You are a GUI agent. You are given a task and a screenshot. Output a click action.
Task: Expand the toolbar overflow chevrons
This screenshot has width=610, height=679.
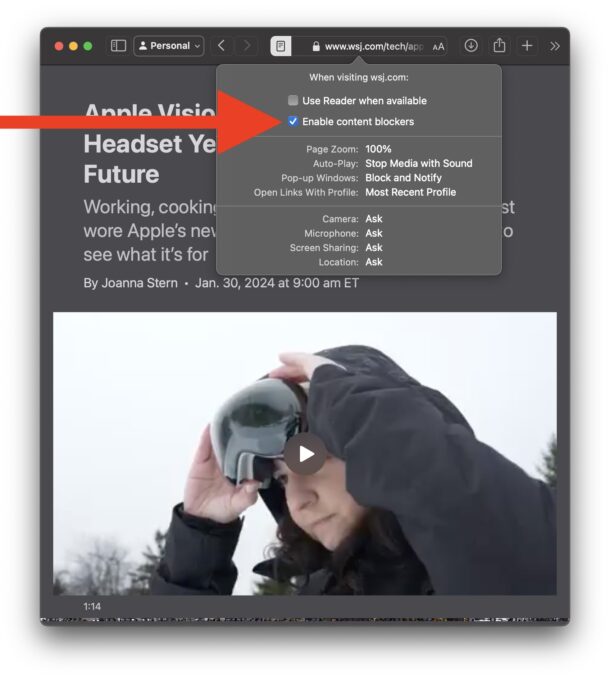pos(555,46)
